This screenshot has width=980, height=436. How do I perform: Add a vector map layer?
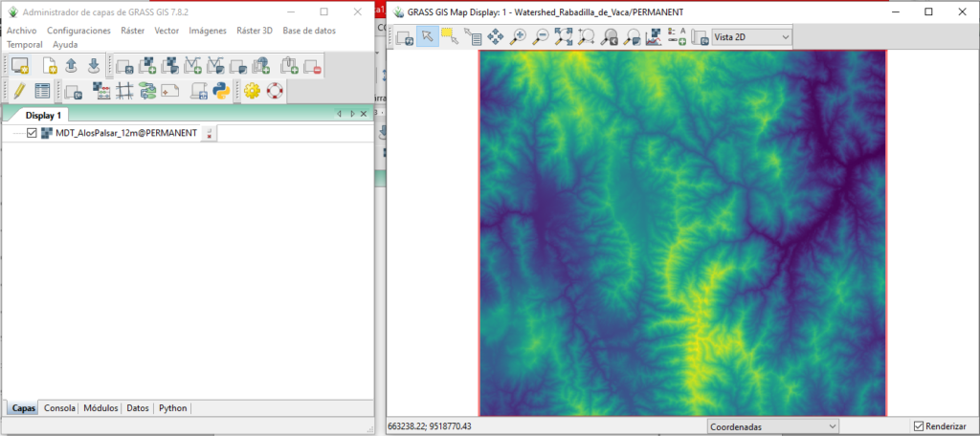click(x=192, y=66)
